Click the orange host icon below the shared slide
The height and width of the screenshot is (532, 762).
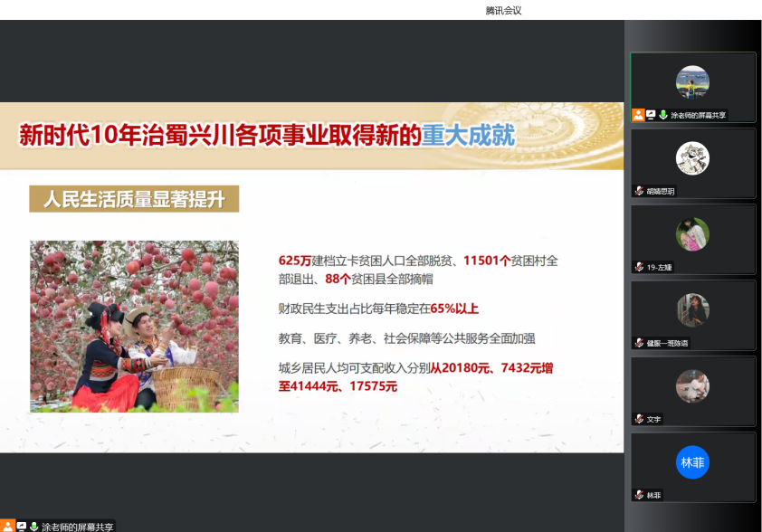[x=8, y=526]
